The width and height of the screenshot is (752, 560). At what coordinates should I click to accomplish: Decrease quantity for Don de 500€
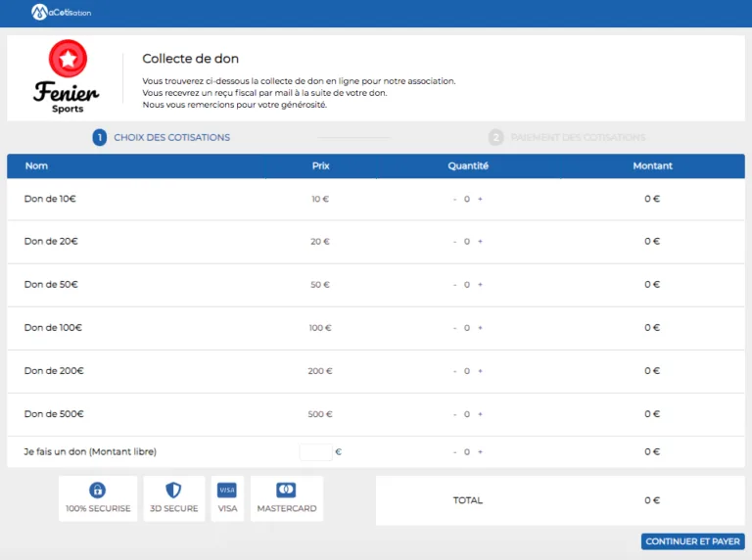click(x=454, y=414)
